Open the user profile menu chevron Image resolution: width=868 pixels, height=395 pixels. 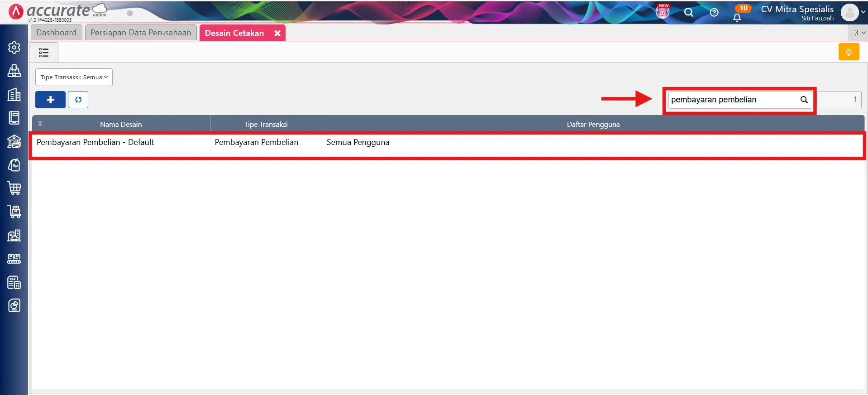coord(863,12)
